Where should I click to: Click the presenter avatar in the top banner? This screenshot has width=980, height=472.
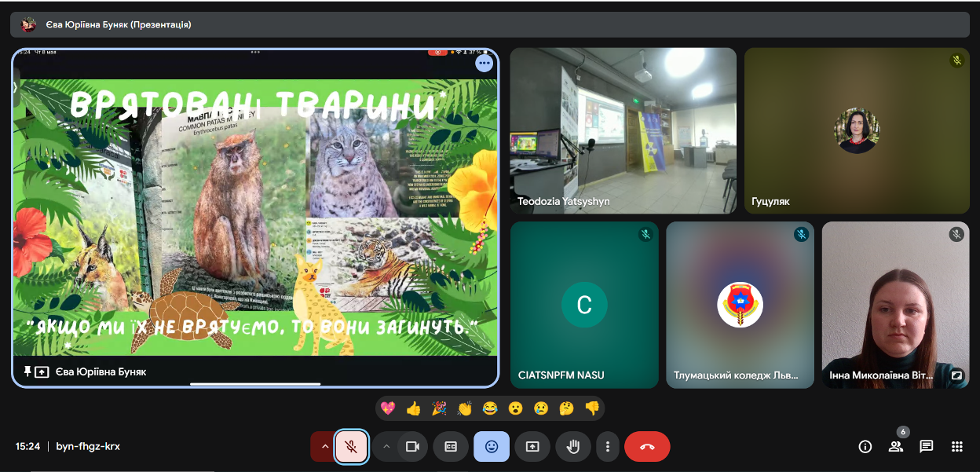(28, 24)
